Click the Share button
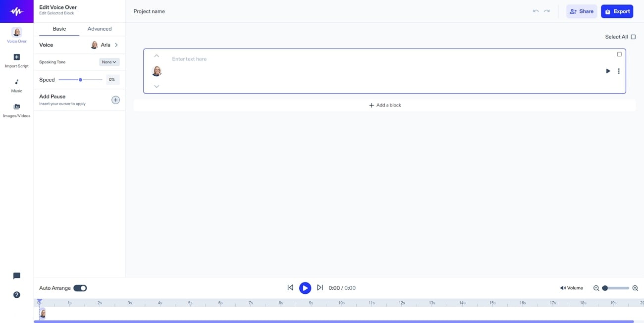Image resolution: width=644 pixels, height=323 pixels. tap(582, 11)
